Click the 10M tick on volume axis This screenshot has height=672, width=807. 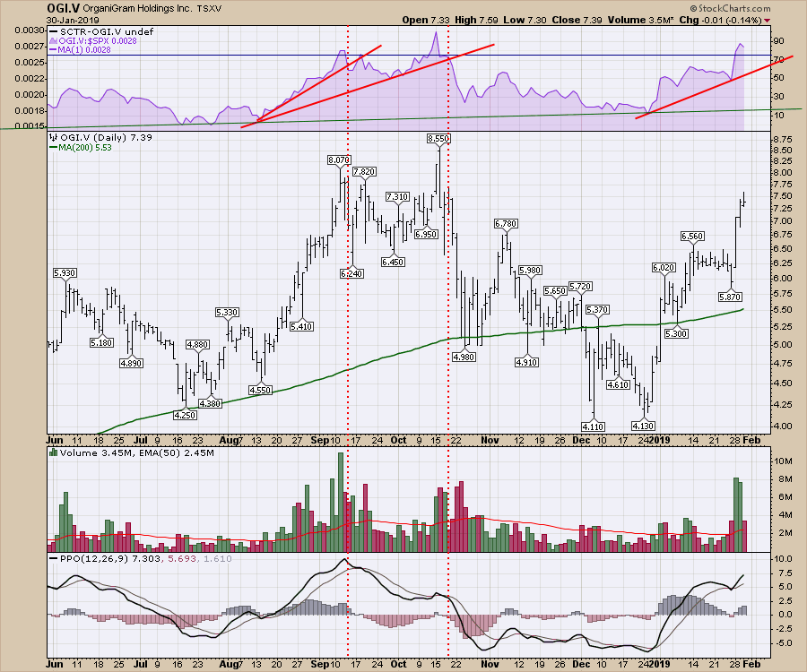tap(782, 461)
